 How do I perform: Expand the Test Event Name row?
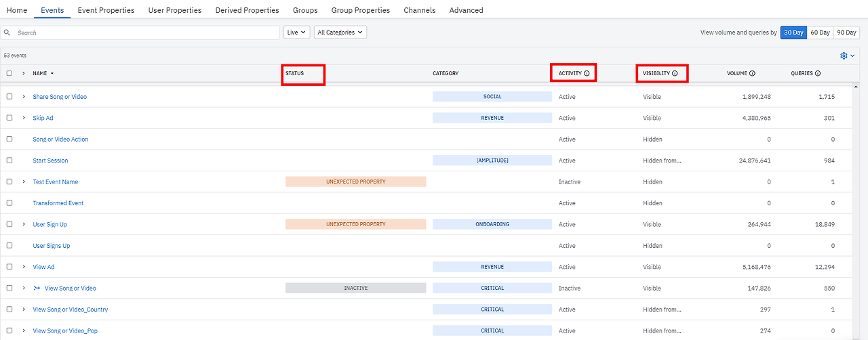(x=24, y=182)
